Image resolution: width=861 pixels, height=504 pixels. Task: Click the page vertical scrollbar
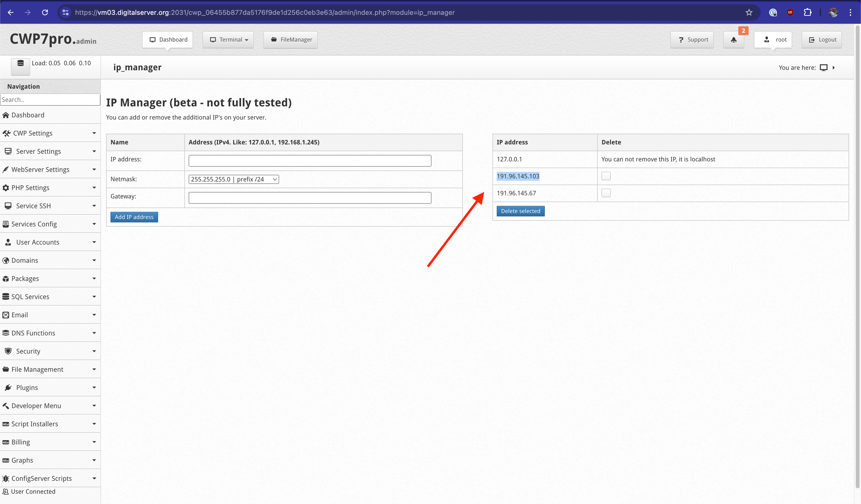click(858, 256)
